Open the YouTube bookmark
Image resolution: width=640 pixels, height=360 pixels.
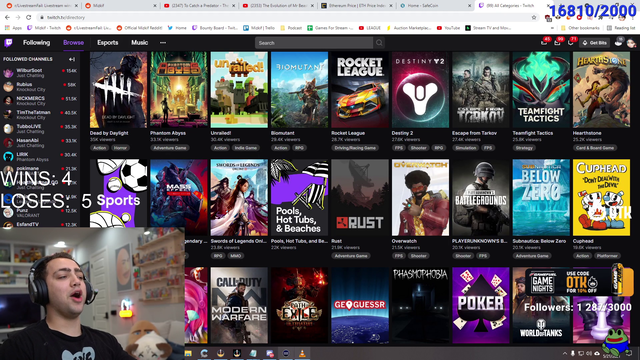coord(448,28)
